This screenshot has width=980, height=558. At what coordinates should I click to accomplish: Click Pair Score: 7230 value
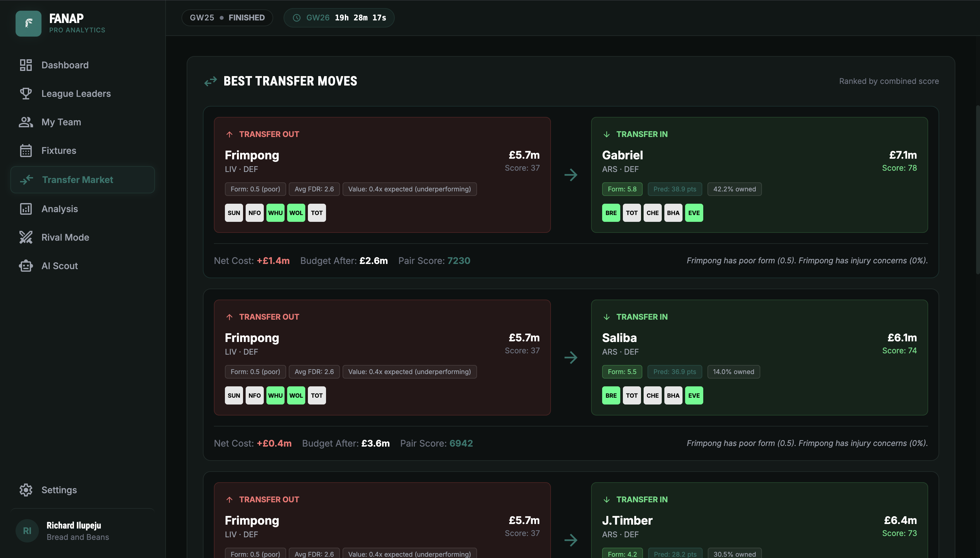pos(459,261)
